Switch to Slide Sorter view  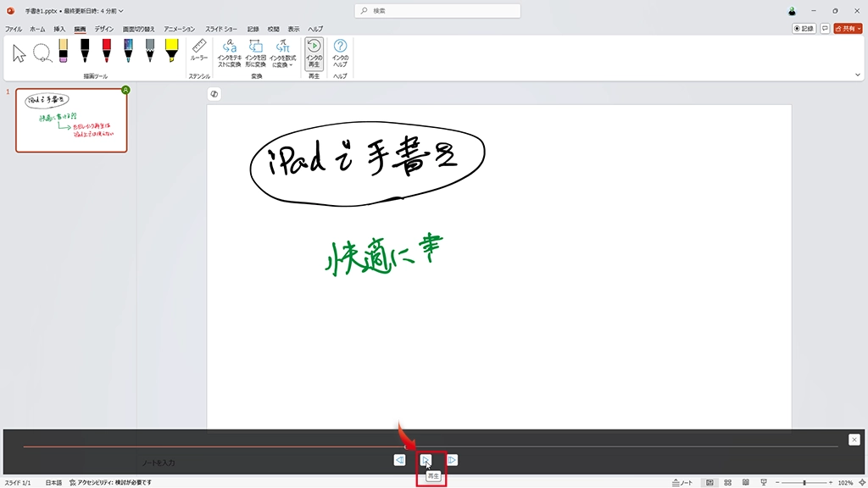click(x=728, y=482)
